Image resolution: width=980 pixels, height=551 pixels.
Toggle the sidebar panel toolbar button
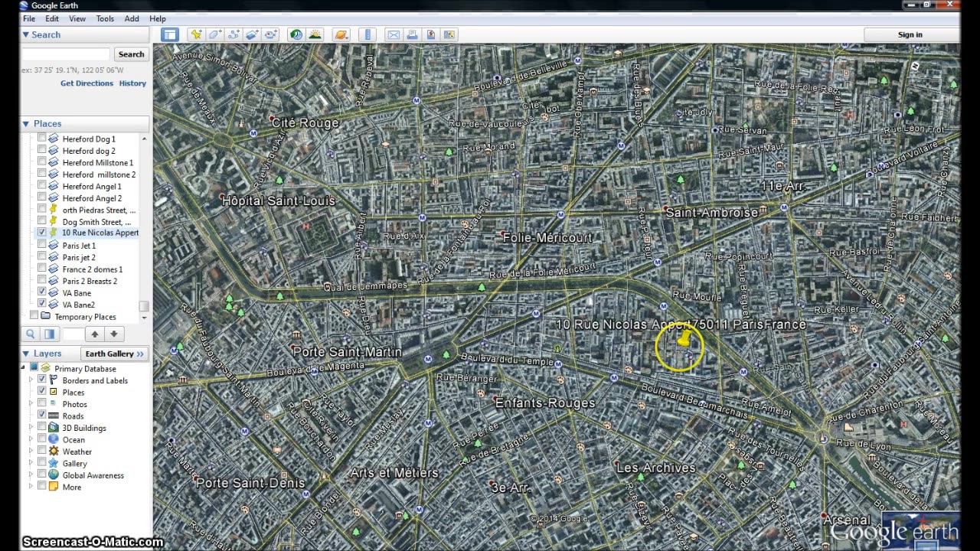[169, 34]
